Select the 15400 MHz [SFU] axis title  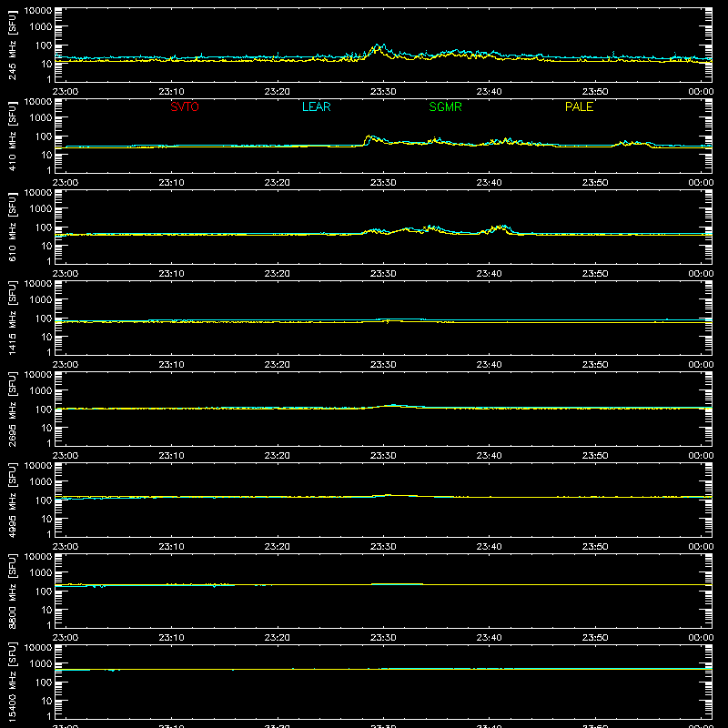click(12, 682)
